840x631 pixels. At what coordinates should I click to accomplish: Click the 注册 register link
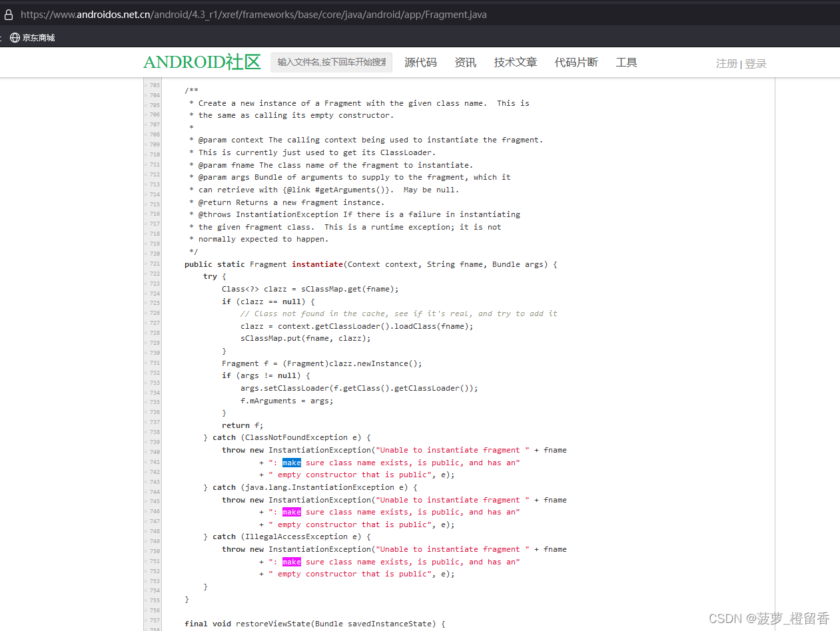(727, 63)
